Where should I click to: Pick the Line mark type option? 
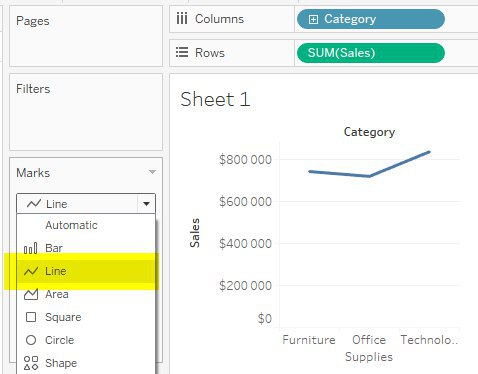(86, 271)
